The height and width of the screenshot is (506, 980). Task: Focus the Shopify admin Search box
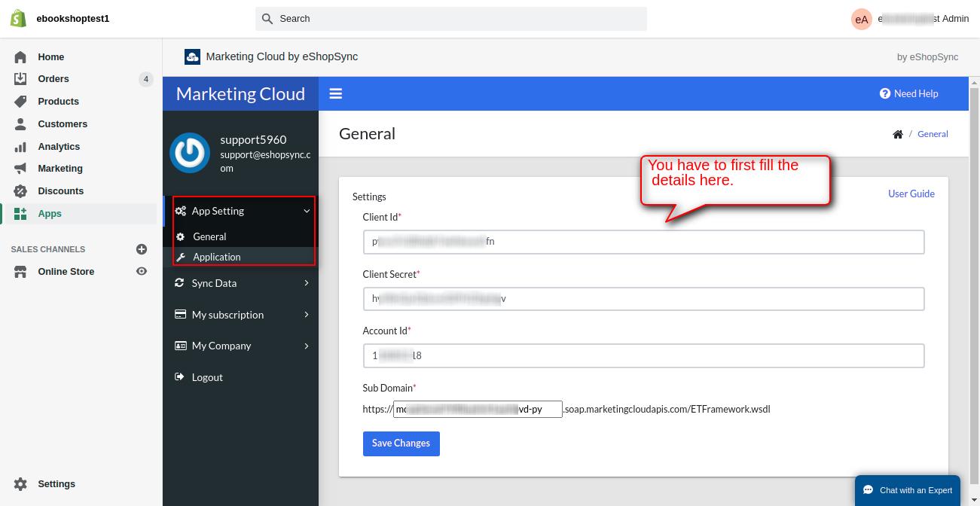[451, 19]
